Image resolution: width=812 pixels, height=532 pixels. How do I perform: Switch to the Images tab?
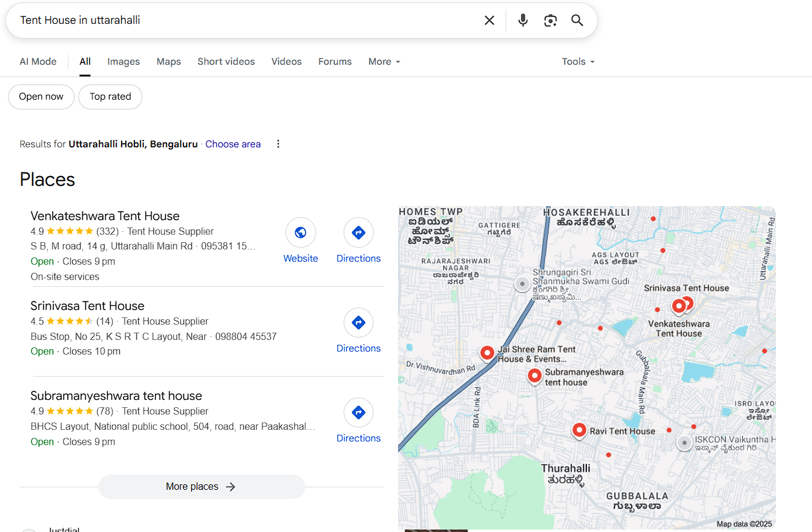tap(124, 62)
